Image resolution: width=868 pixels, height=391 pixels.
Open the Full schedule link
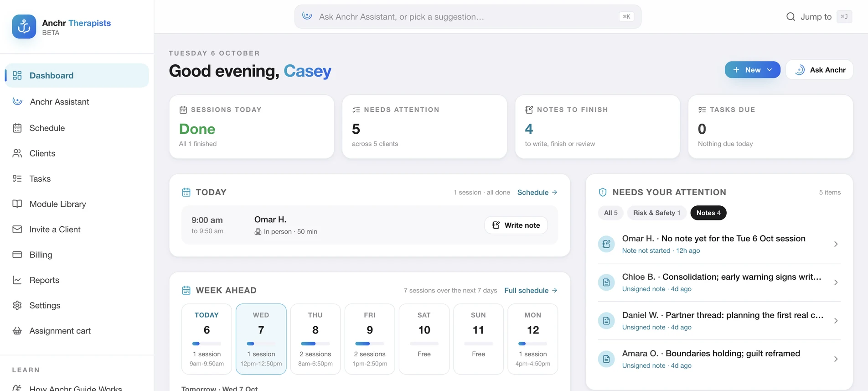click(x=531, y=291)
